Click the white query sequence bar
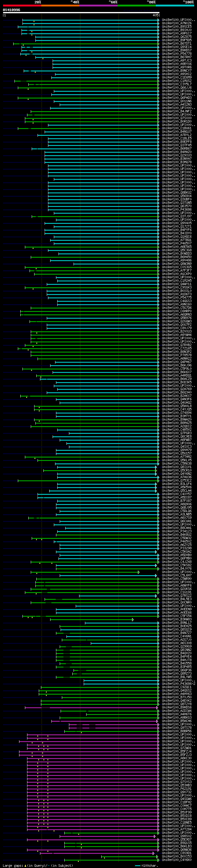The image size is (197, 868). pos(81,13)
